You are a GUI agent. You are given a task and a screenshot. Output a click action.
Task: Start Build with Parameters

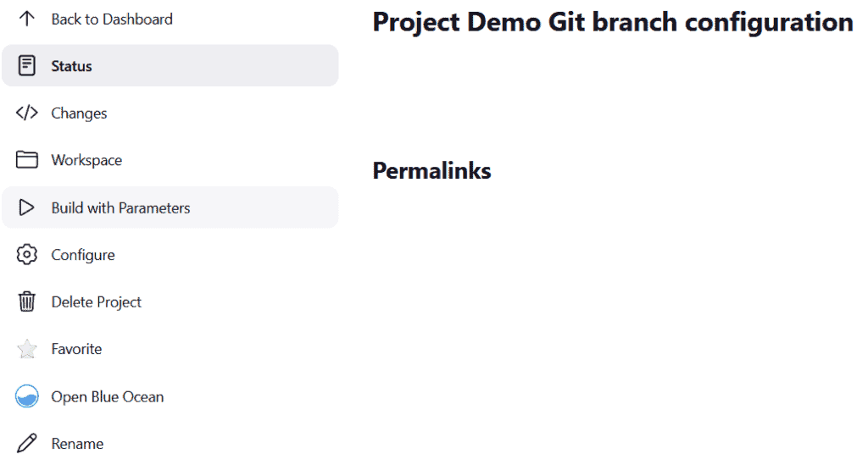point(120,208)
